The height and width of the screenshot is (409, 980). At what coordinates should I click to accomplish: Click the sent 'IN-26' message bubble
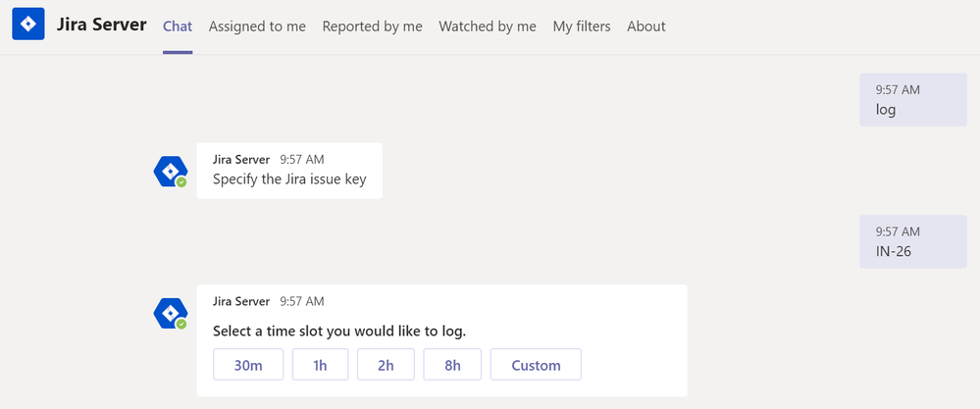click(x=912, y=242)
